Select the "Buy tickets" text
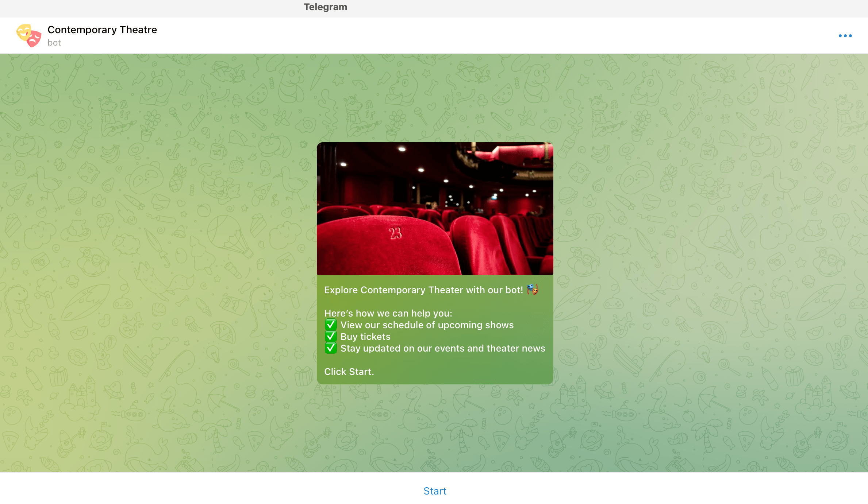 [x=365, y=337]
